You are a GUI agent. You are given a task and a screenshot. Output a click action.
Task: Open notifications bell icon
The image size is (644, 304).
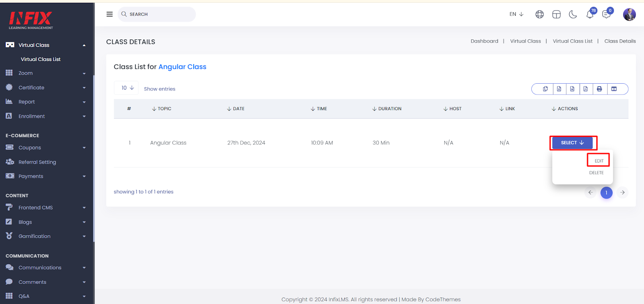pyautogui.click(x=590, y=14)
